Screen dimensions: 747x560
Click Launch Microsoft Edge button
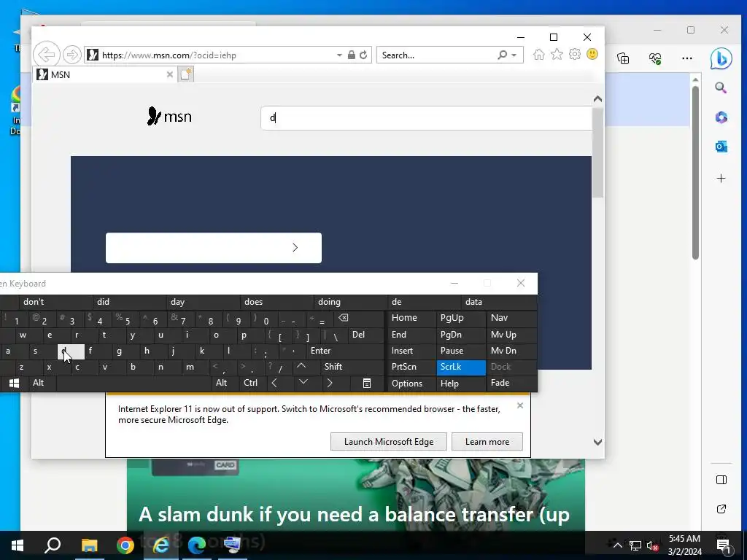click(x=389, y=442)
